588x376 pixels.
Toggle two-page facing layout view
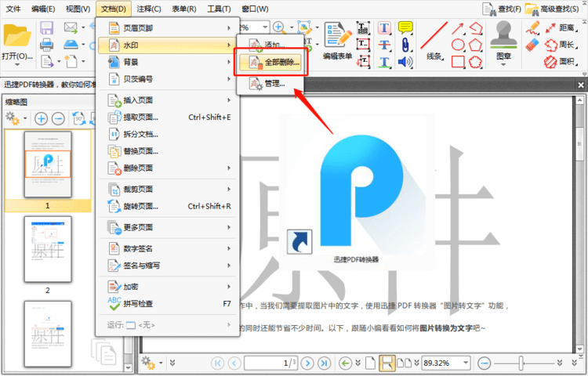click(x=405, y=363)
